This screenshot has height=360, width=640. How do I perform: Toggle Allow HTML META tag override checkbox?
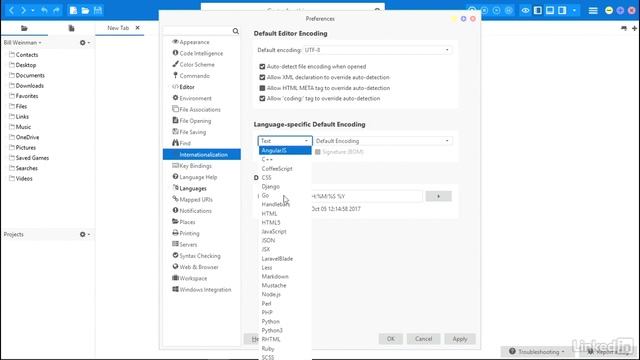click(x=262, y=88)
